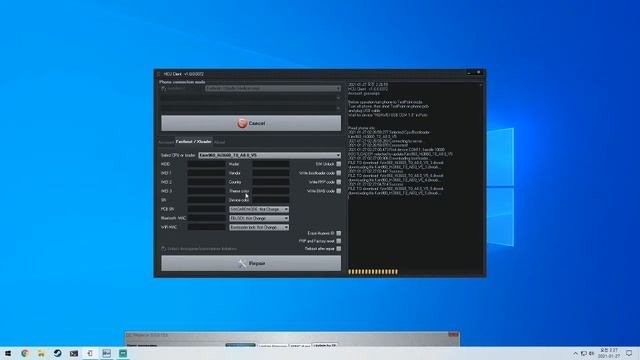Click the Bluetooth MAC input field
The image size is (640, 360).
click(x=206, y=218)
